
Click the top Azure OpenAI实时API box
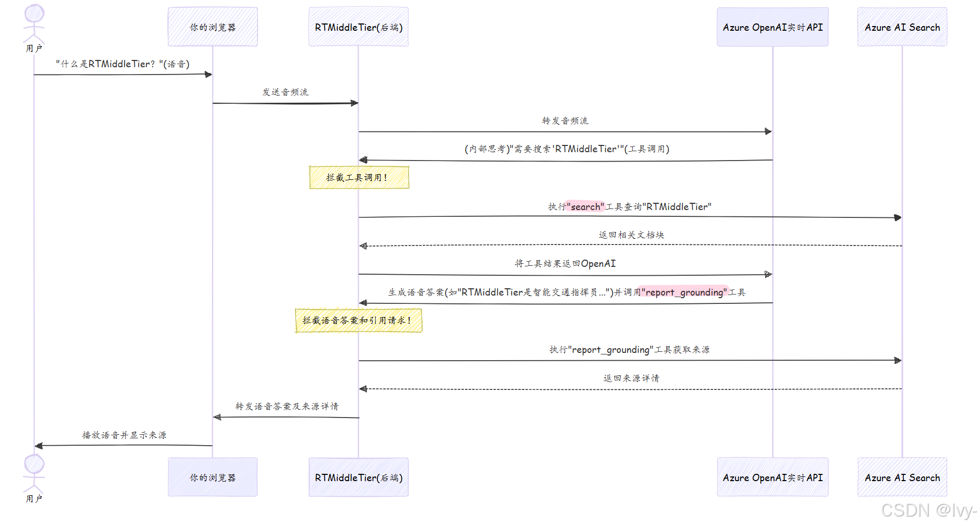click(773, 27)
